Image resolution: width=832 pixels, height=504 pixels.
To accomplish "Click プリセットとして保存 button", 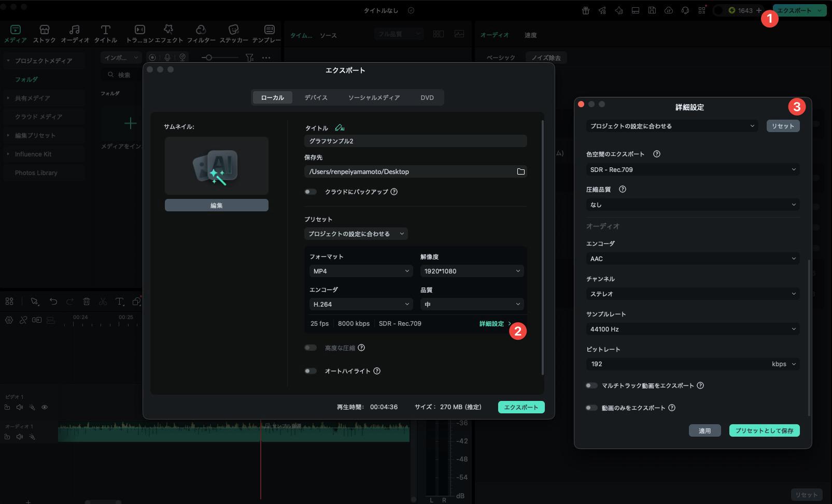I will click(764, 430).
